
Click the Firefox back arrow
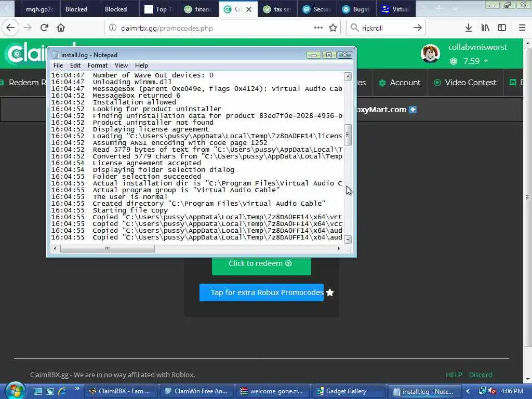[x=10, y=28]
